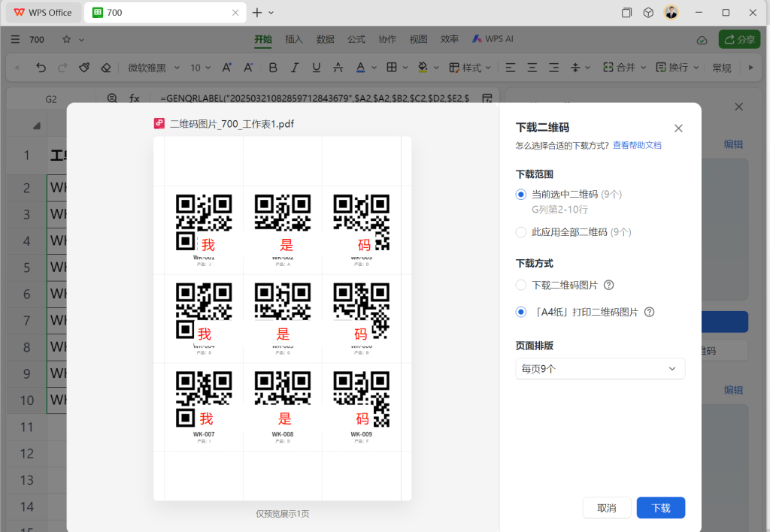Expand the fill color dropdown arrow
Image resolution: width=770 pixels, height=532 pixels.
coord(436,68)
